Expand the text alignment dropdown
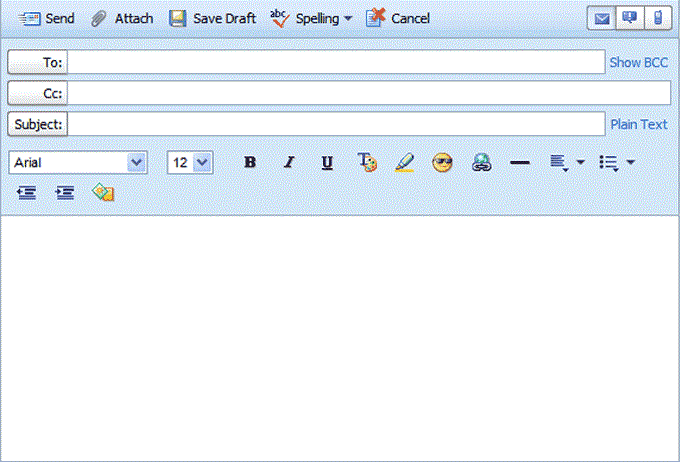 (580, 162)
